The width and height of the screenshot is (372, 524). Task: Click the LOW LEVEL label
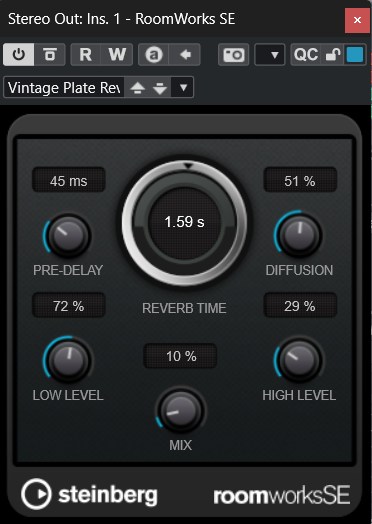(68, 395)
